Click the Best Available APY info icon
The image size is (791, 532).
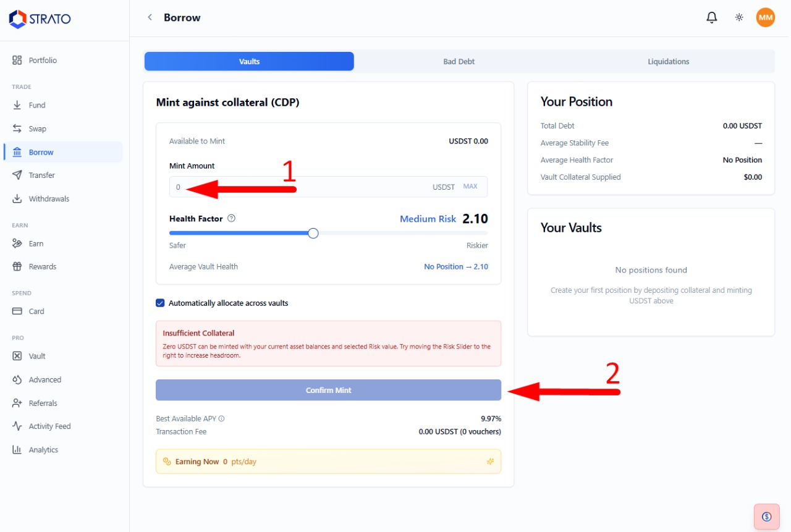tap(222, 419)
